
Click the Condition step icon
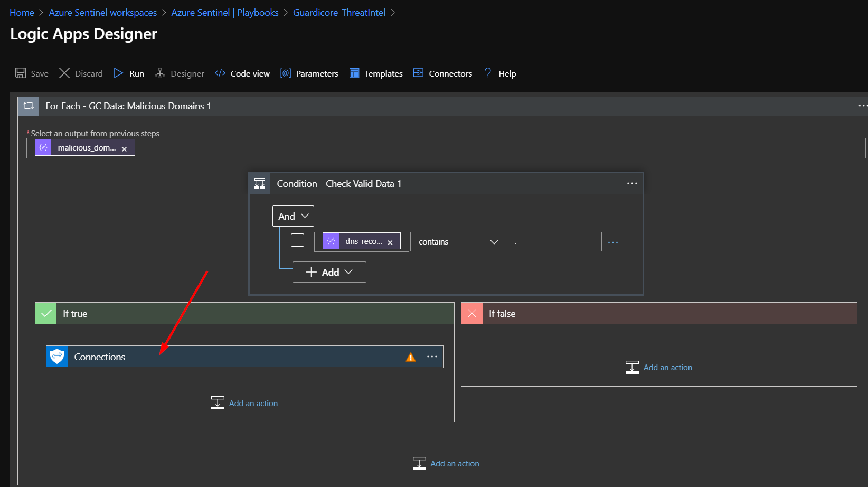click(x=260, y=183)
